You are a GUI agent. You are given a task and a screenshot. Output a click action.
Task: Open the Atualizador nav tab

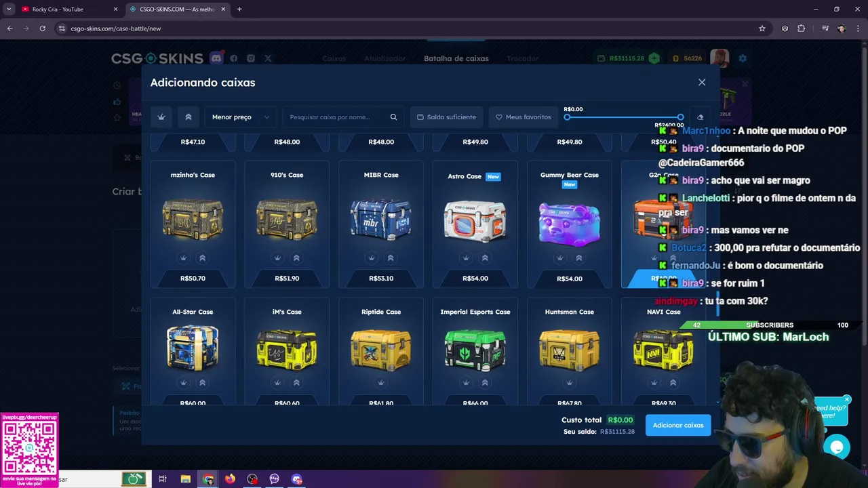click(x=384, y=58)
